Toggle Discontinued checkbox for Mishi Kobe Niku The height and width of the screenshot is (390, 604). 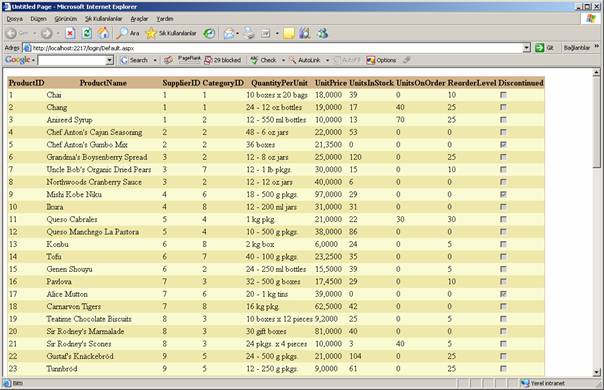click(503, 194)
